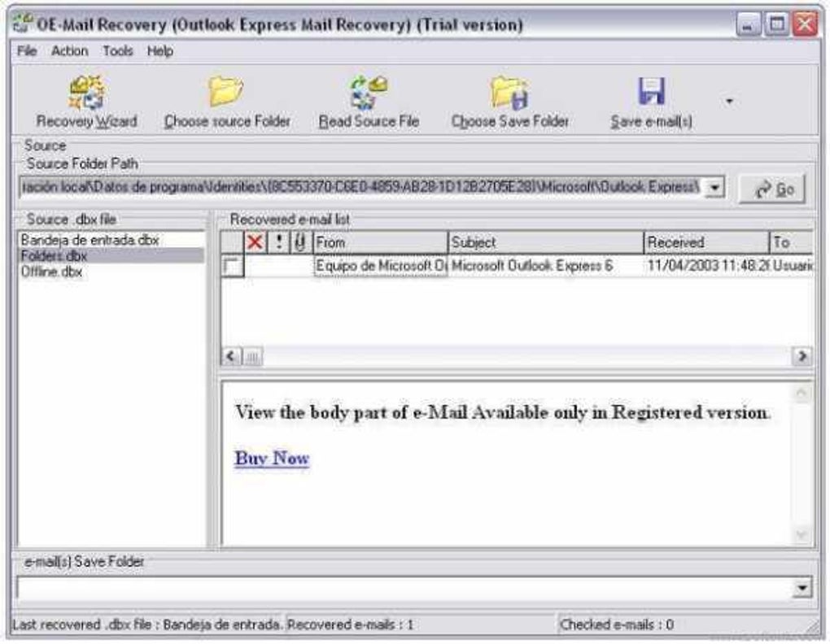Viewport: 830px width, 644px height.
Task: Sort by the Received column header
Action: [x=706, y=242]
